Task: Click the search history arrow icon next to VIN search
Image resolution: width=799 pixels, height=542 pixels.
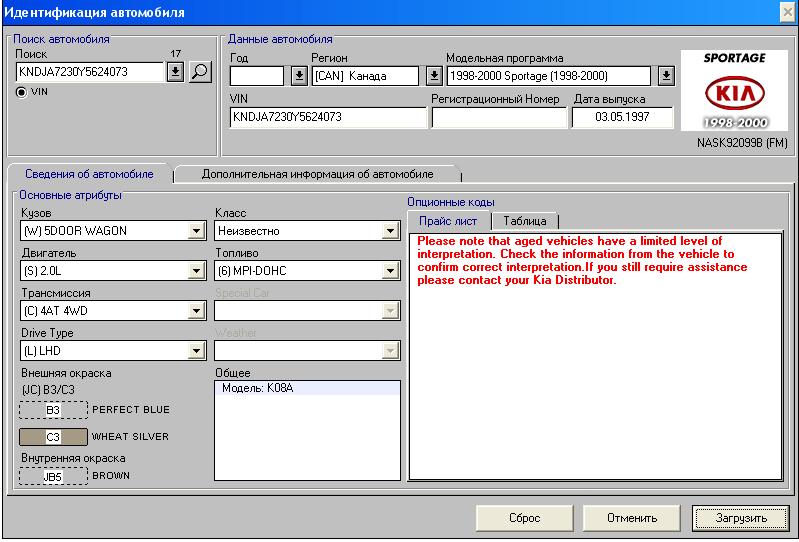Action: coord(175,72)
